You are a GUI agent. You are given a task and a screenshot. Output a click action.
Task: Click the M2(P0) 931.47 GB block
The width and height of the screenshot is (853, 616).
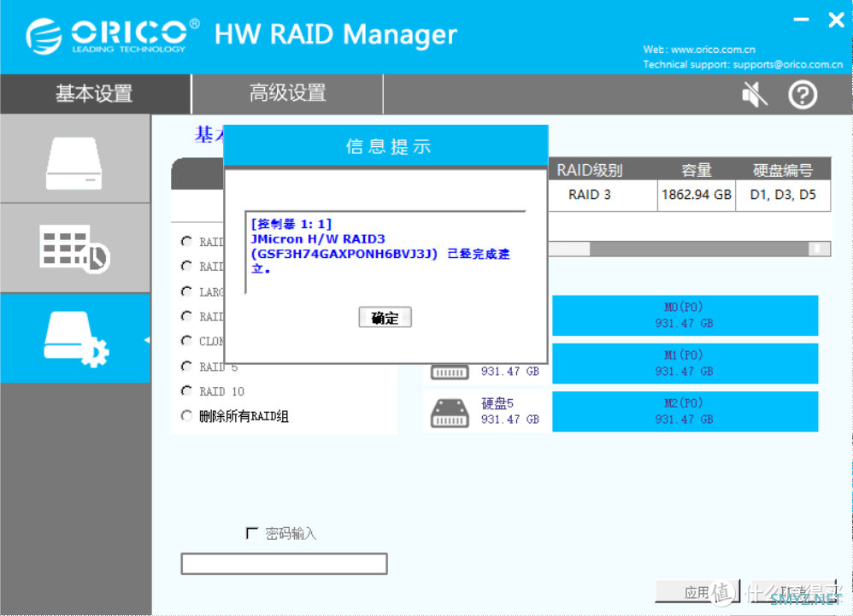[x=685, y=412]
